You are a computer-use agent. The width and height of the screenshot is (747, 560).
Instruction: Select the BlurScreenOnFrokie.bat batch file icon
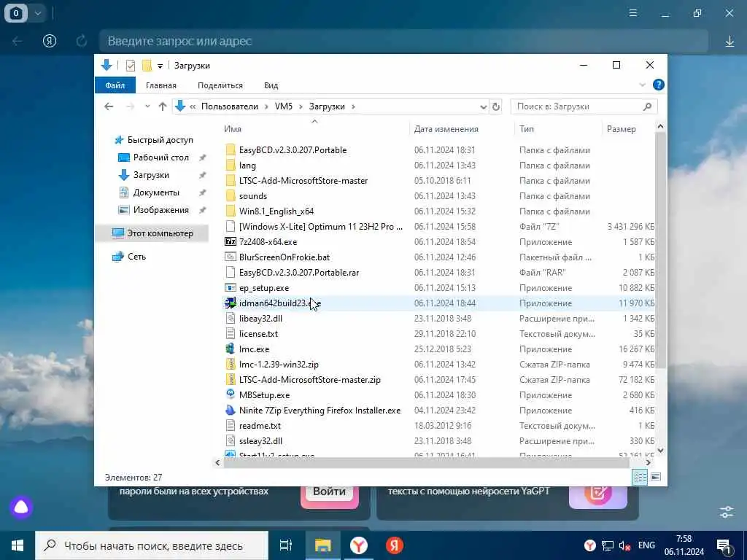[231, 257]
